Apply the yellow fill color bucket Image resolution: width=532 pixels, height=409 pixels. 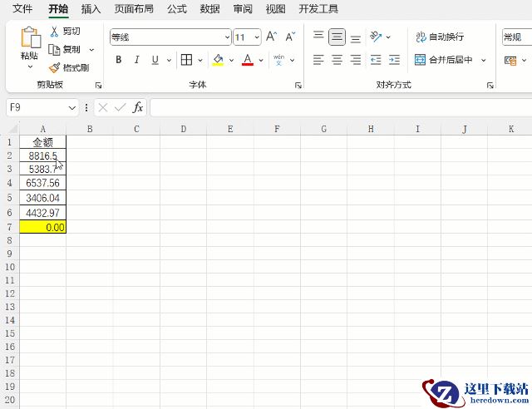tap(218, 60)
